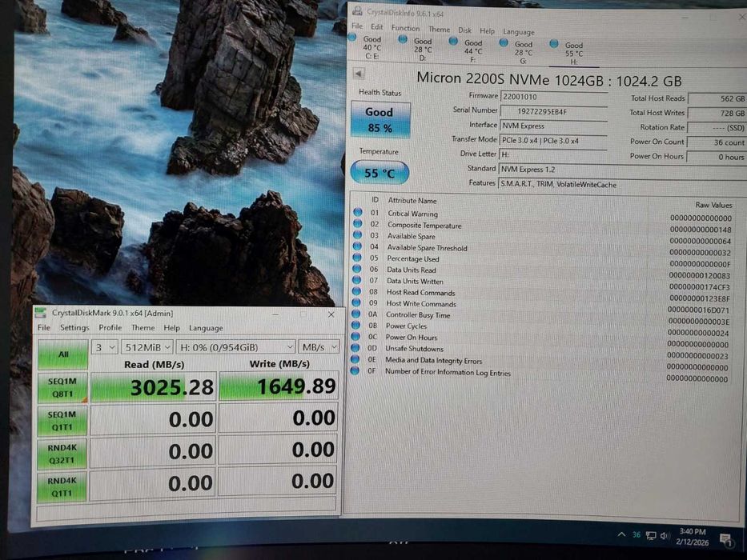747x560 pixels.
Task: Click the Available Spare Threshold row
Action: pos(544,249)
